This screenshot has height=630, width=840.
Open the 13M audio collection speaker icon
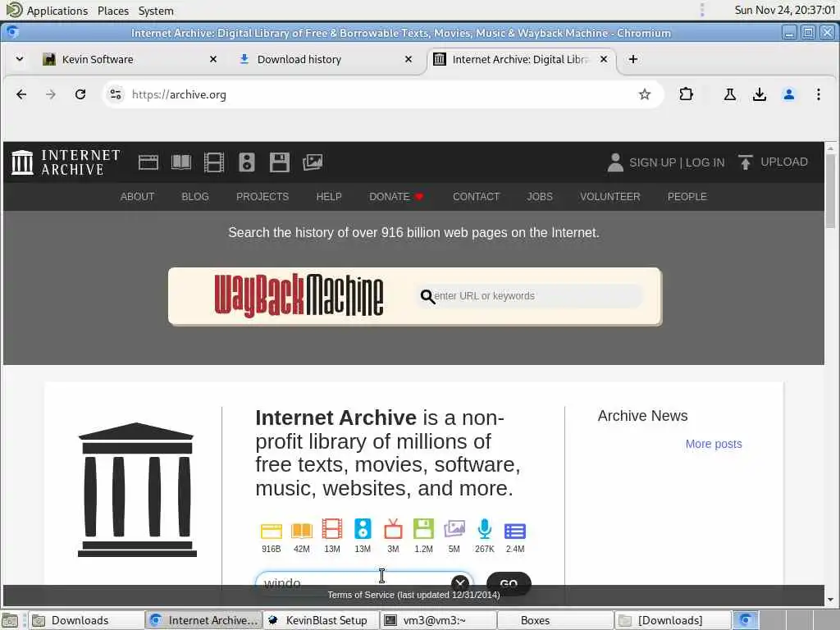(363, 529)
